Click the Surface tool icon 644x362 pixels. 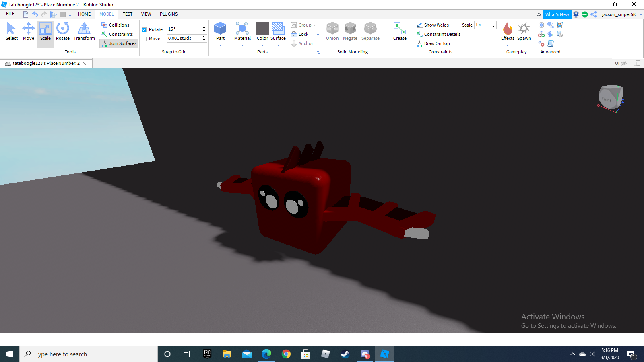(x=278, y=28)
